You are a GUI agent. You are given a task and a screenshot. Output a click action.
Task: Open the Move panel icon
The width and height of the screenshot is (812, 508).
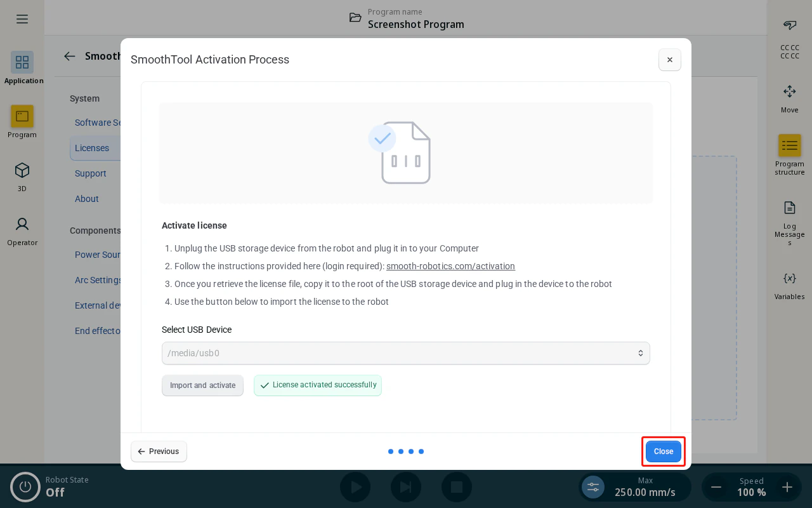(x=790, y=91)
